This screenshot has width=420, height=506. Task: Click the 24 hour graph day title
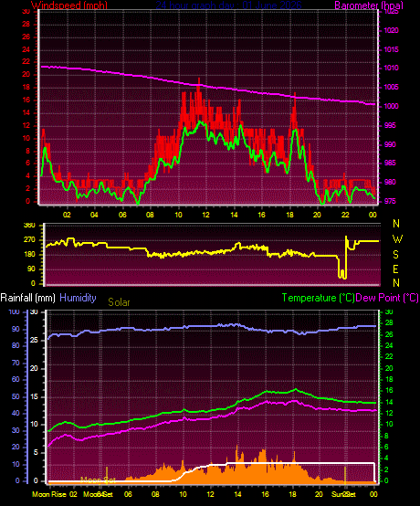click(228, 5)
